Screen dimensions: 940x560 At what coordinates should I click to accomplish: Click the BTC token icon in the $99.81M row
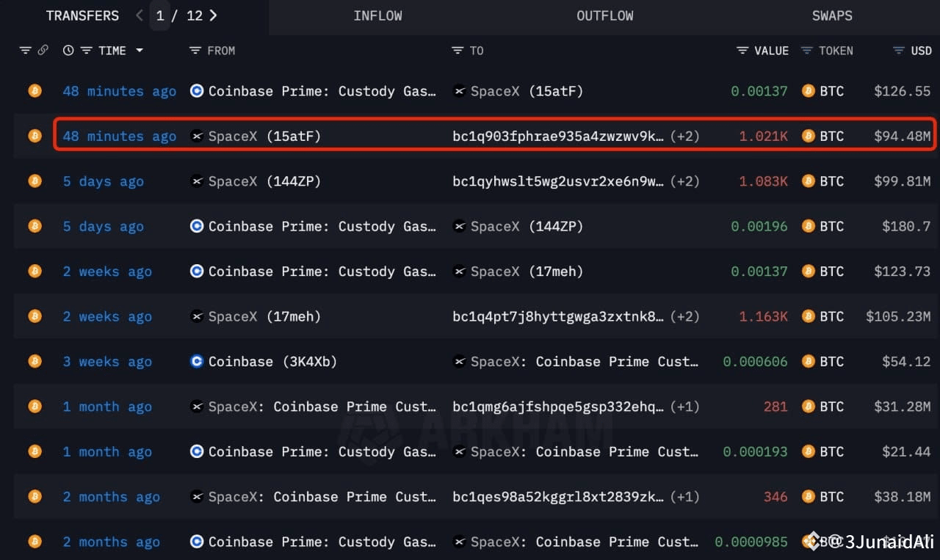(x=809, y=181)
